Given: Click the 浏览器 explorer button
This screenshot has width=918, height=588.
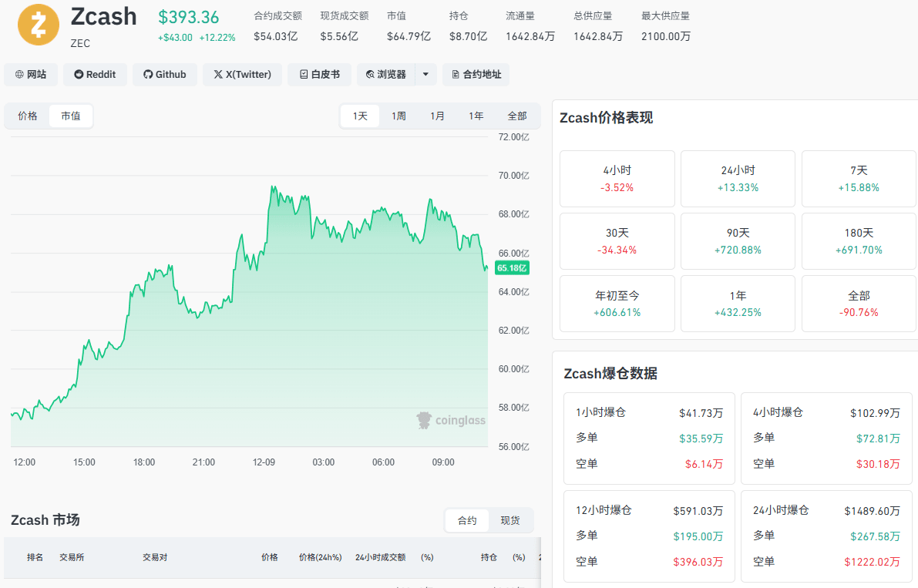Looking at the screenshot, I should point(386,74).
